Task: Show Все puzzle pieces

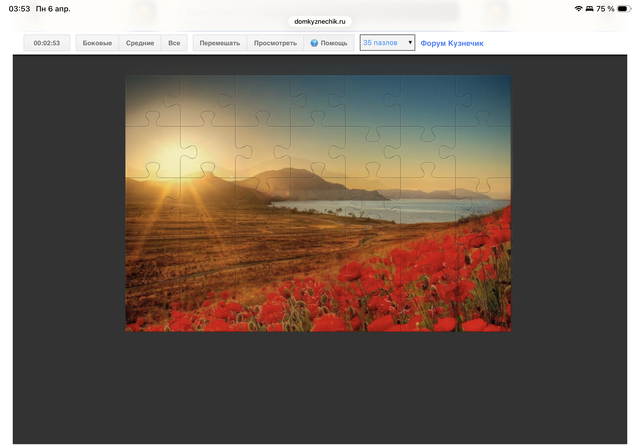Action: [174, 44]
